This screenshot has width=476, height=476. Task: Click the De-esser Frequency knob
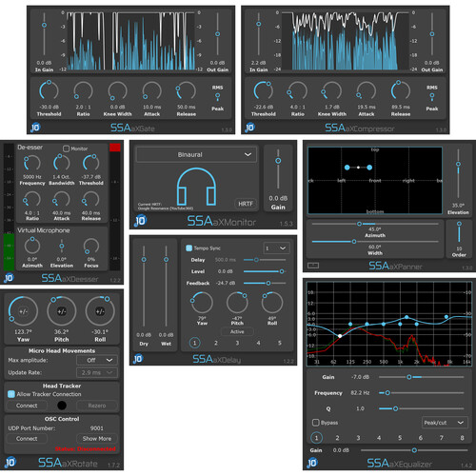click(32, 163)
